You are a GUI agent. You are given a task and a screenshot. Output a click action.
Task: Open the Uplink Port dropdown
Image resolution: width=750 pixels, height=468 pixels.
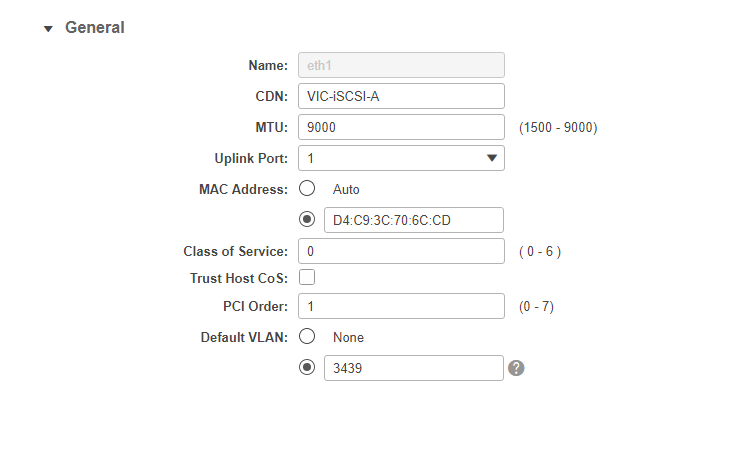400,158
